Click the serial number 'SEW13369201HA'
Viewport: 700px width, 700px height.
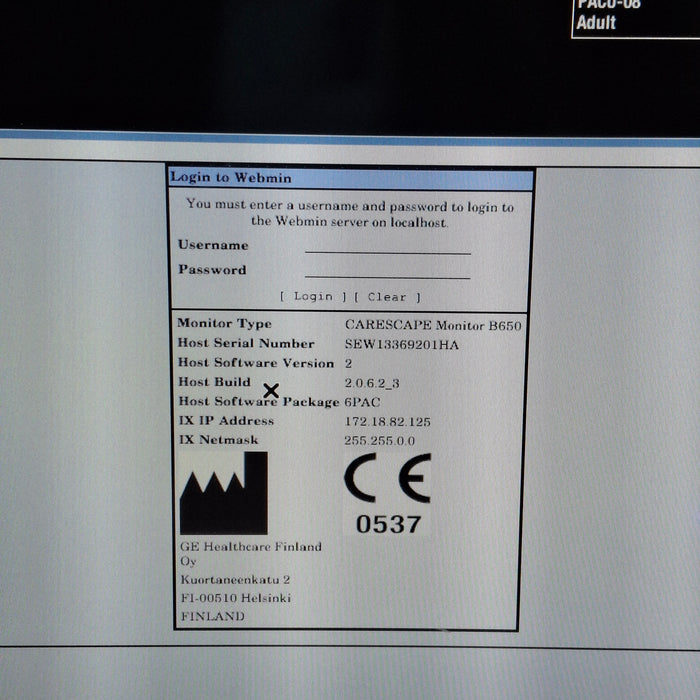pyautogui.click(x=402, y=345)
